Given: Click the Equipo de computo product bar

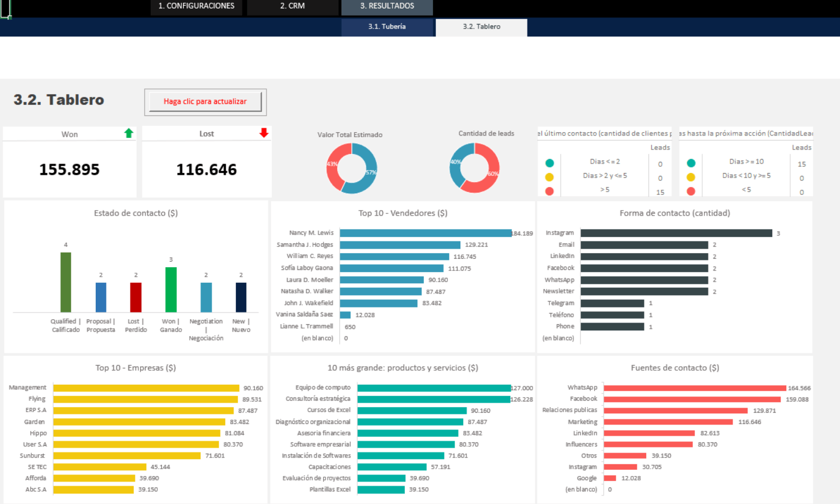Looking at the screenshot, I should pos(434,388).
